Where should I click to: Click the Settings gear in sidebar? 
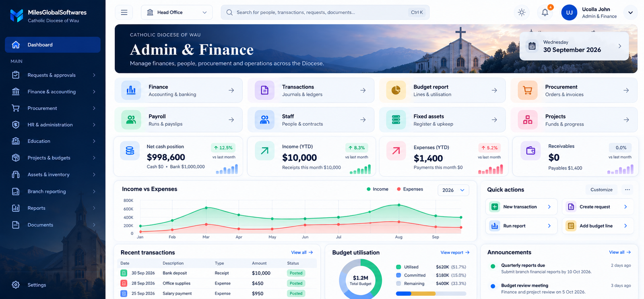coord(16,285)
